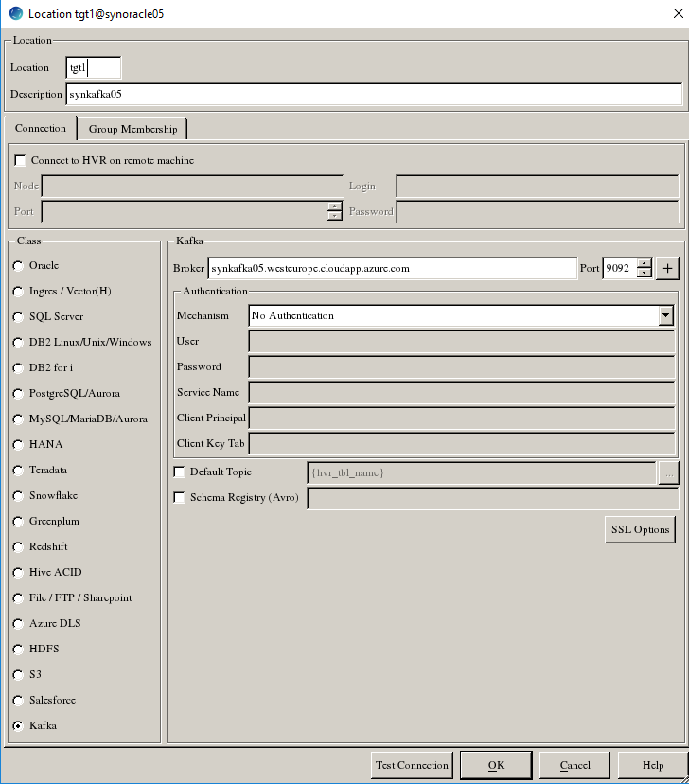Open the SSL Options dialog
Image resolution: width=689 pixels, height=784 pixels.
coord(640,529)
